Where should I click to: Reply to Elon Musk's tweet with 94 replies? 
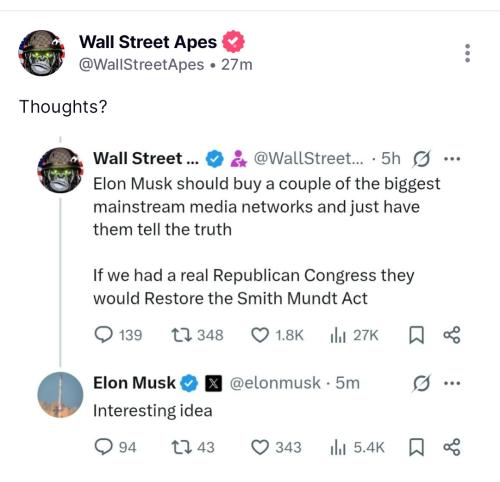coord(103,447)
